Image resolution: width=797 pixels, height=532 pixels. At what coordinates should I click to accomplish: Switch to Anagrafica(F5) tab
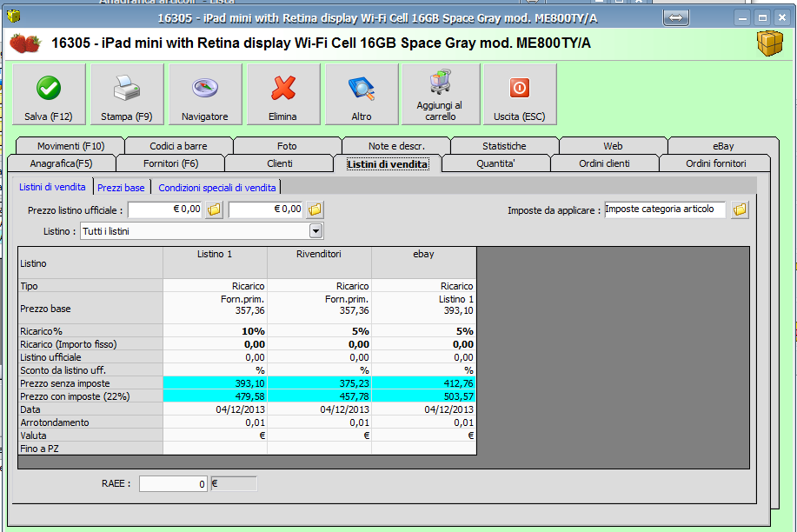(61, 163)
